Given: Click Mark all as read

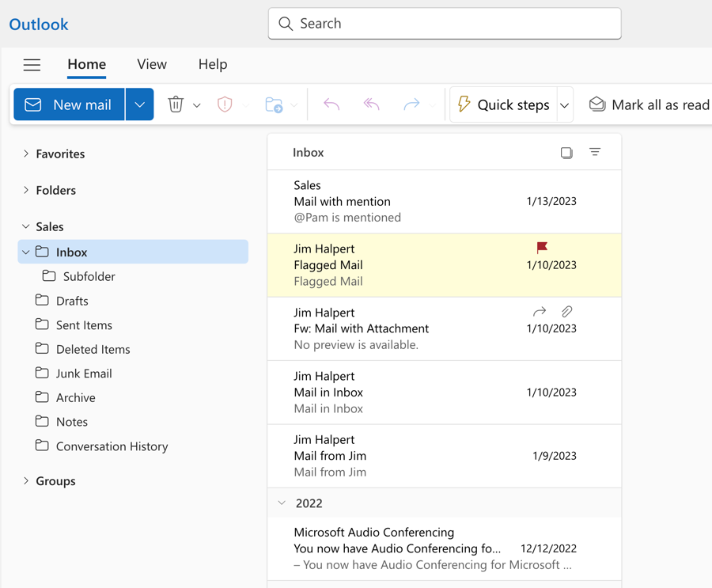Looking at the screenshot, I should [x=650, y=104].
